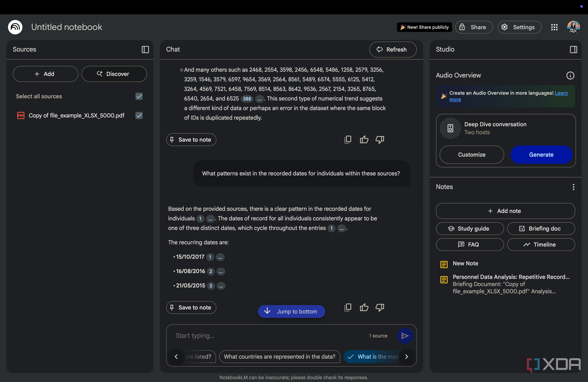Collapse the Studio panel icon

pos(573,50)
